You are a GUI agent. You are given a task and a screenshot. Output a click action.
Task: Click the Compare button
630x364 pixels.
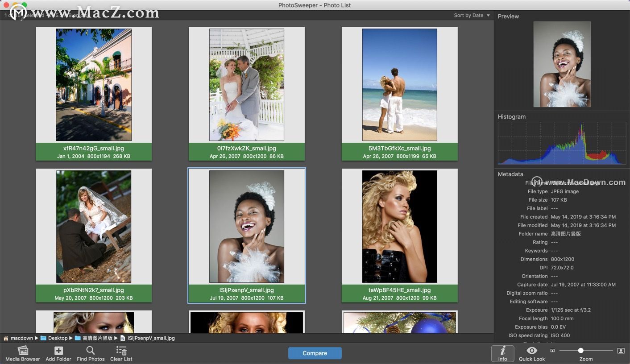pyautogui.click(x=315, y=353)
